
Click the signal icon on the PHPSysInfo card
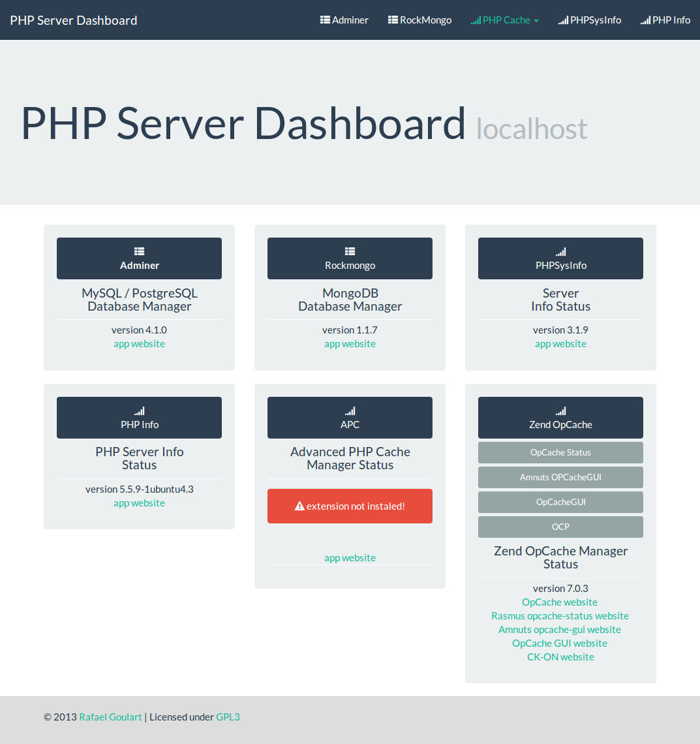point(560,251)
